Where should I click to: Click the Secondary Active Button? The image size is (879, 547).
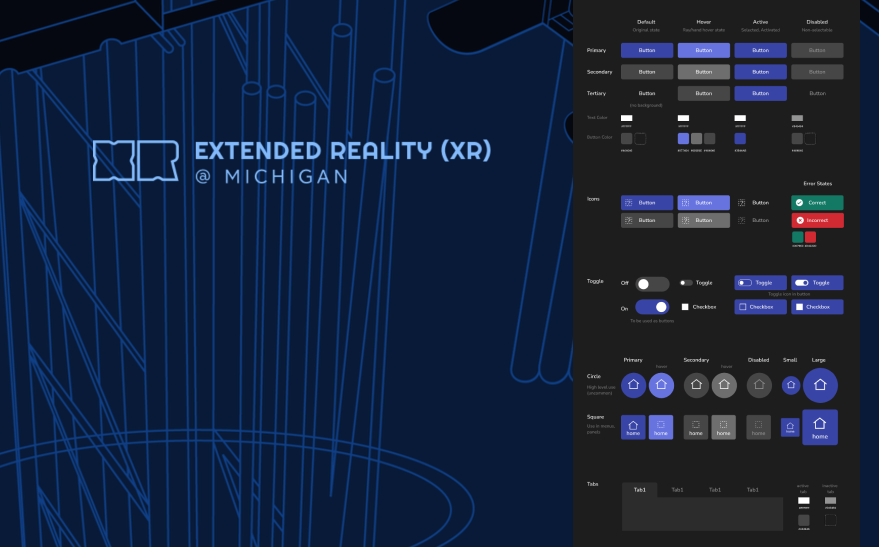pos(761,72)
